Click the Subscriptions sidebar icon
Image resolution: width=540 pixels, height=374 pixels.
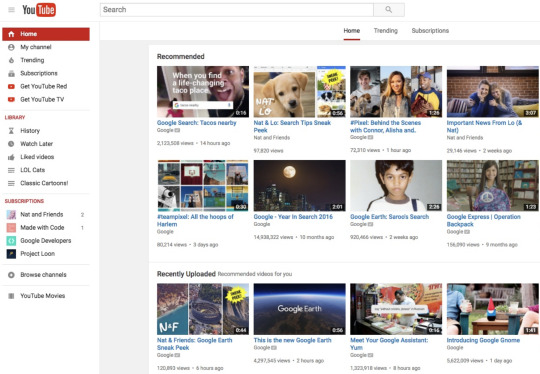pos(11,73)
